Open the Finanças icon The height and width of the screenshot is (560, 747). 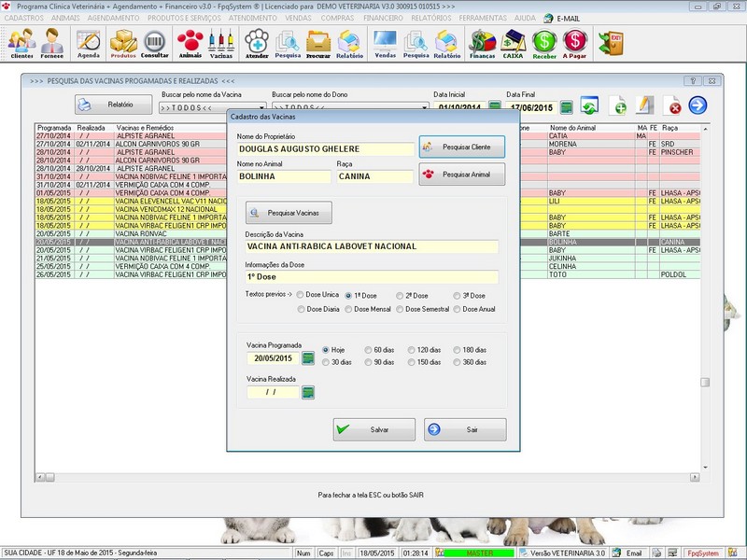[x=482, y=43]
